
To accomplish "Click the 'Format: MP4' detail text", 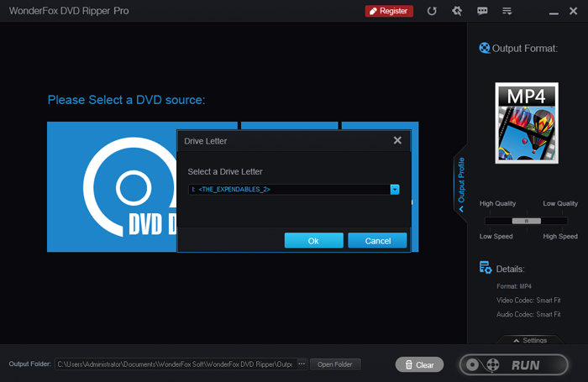I will click(x=514, y=286).
